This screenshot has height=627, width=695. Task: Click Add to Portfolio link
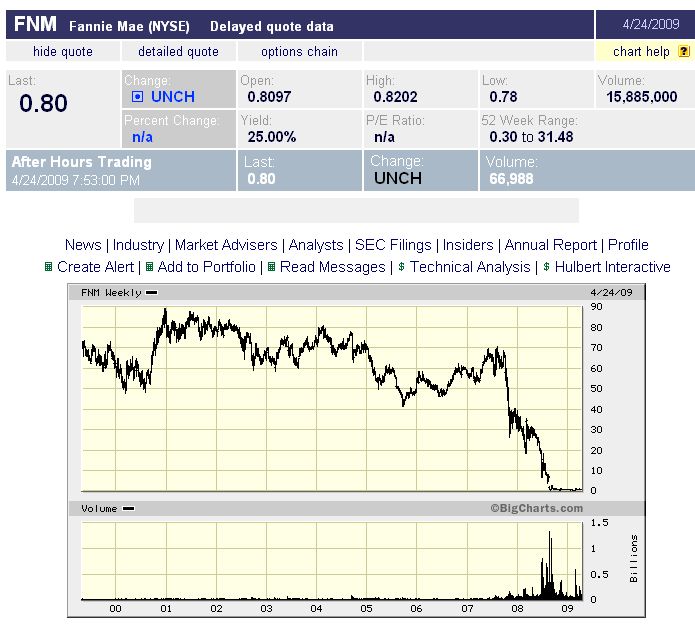point(207,267)
